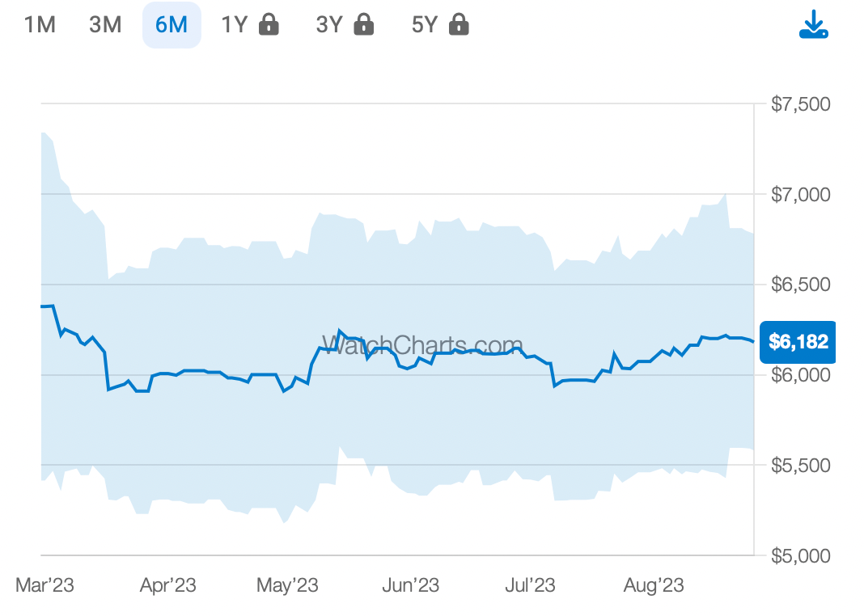Switch to the 3M time range
The width and height of the screenshot is (864, 616).
click(x=105, y=25)
